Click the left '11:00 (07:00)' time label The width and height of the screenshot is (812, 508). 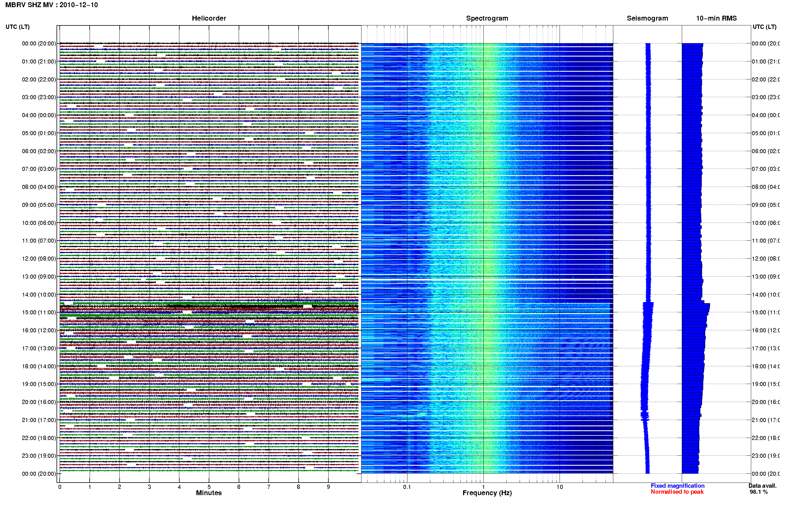coord(39,241)
